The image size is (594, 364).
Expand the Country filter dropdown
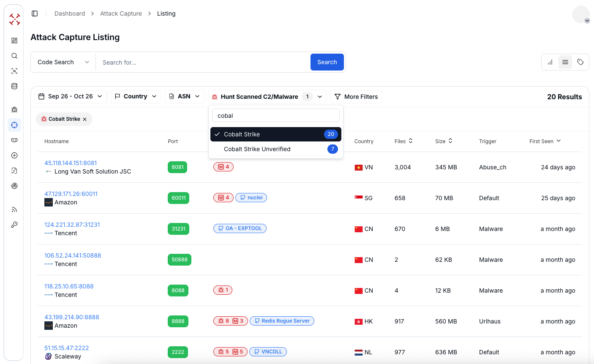tap(136, 96)
